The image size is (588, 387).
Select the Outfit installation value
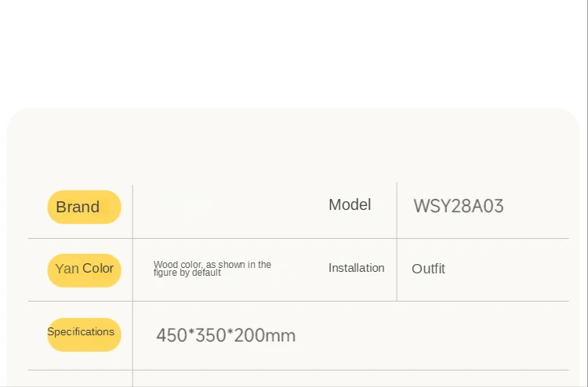pos(428,269)
